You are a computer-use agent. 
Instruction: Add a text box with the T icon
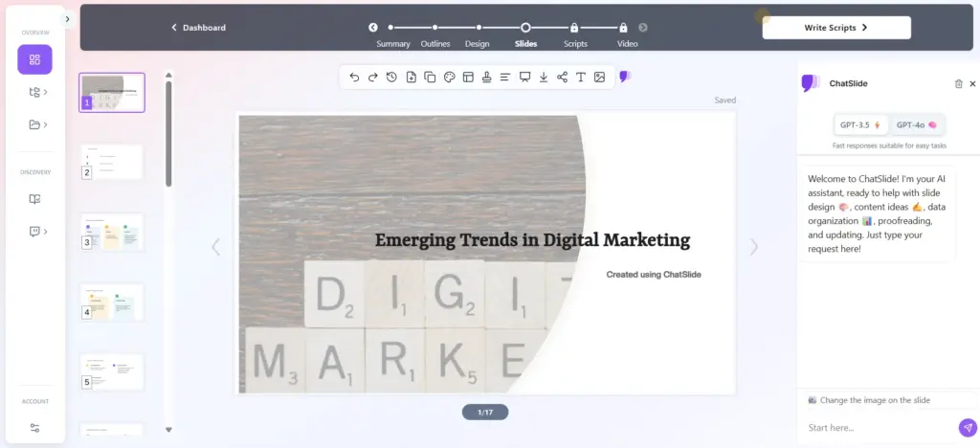pos(580,78)
